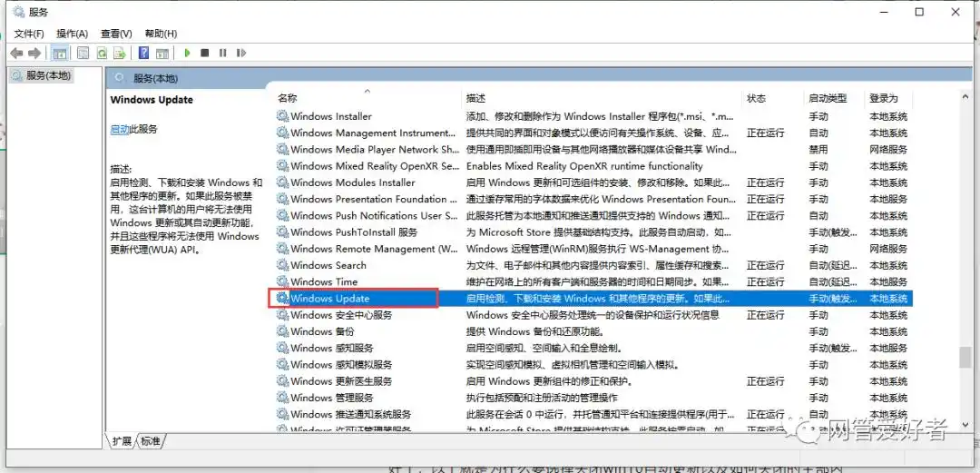Select the Windows 管理服务 row

point(593,398)
